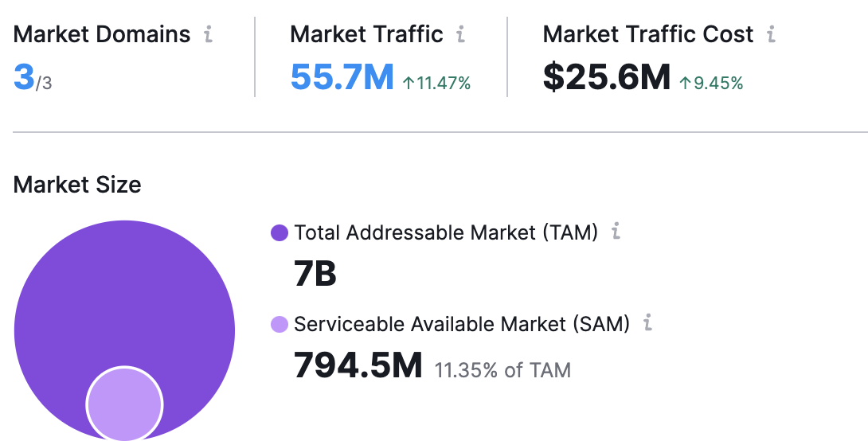
Task: Click the light purple SAM legend dot
Action: [280, 325]
